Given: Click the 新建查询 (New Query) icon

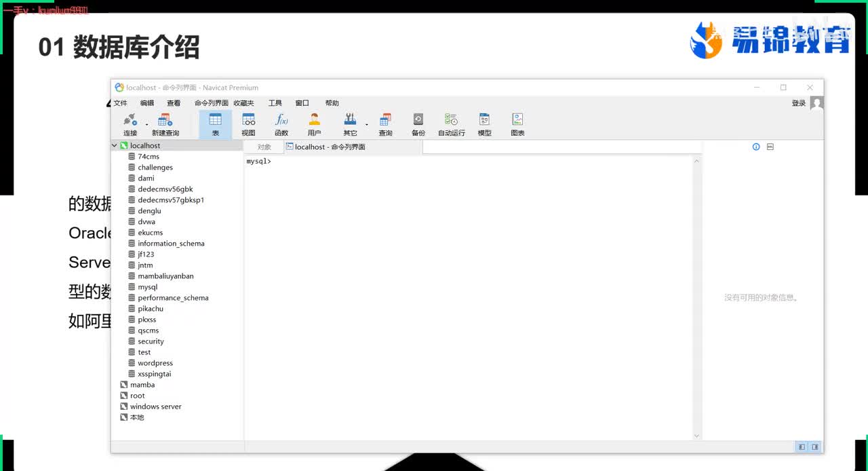Looking at the screenshot, I should pos(165,125).
